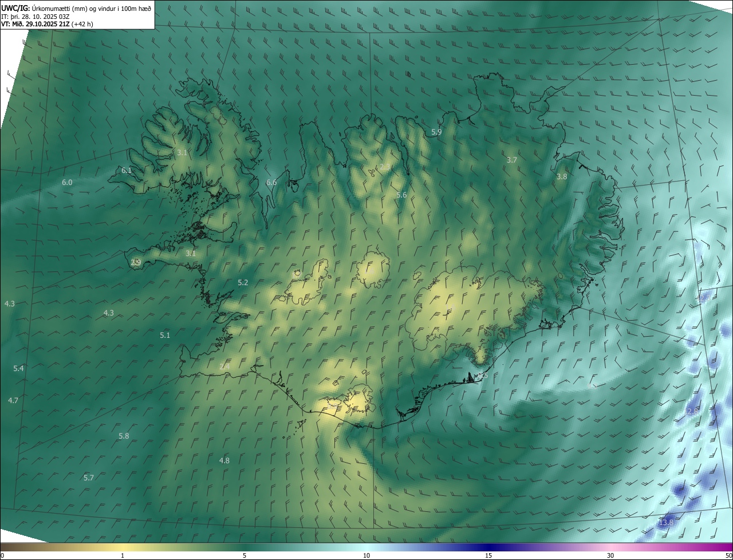Image resolution: width=733 pixels, height=560 pixels.
Task: Click the 2.4 value label
Action: click(224, 366)
